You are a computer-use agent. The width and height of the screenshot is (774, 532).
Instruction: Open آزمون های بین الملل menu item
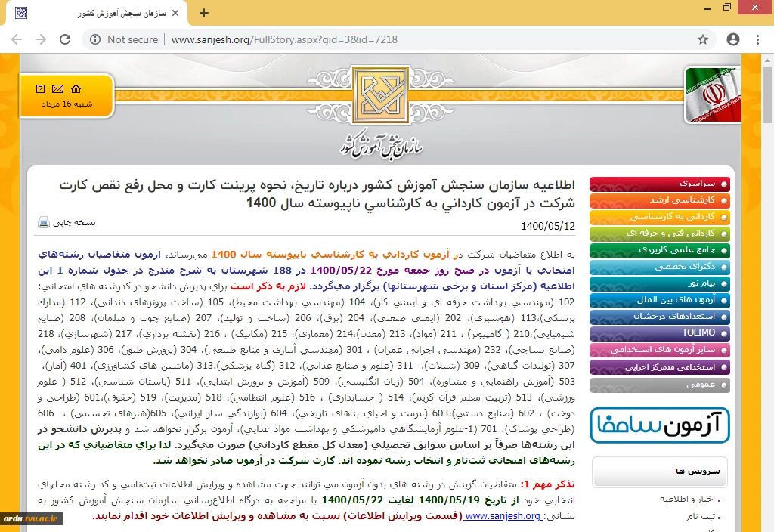659,300
